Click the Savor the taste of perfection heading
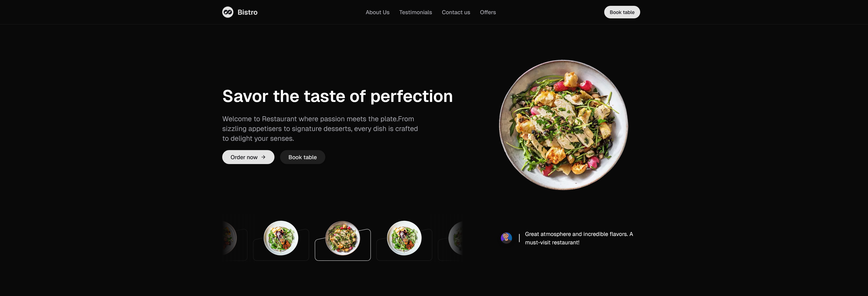 [337, 96]
